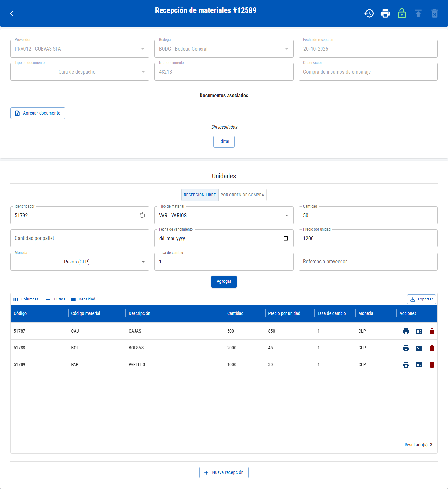448x489 pixels.
Task: Print the label for row 51788
Action: pyautogui.click(x=406, y=348)
